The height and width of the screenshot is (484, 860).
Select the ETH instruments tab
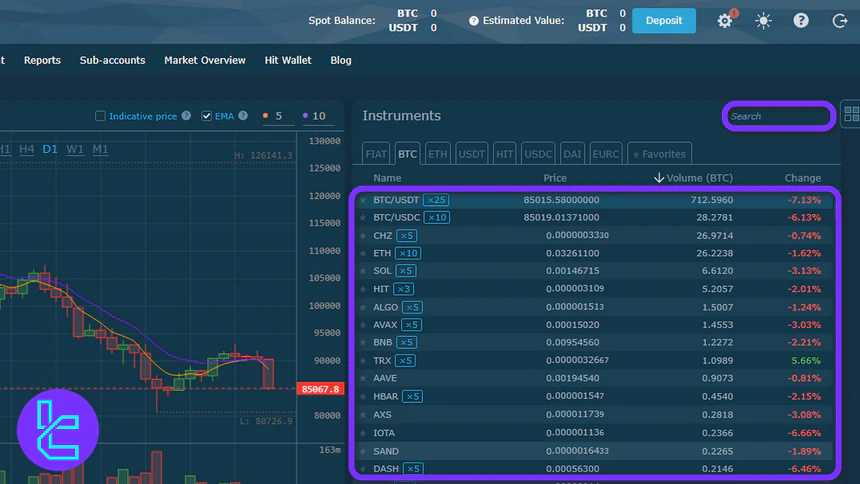point(437,154)
